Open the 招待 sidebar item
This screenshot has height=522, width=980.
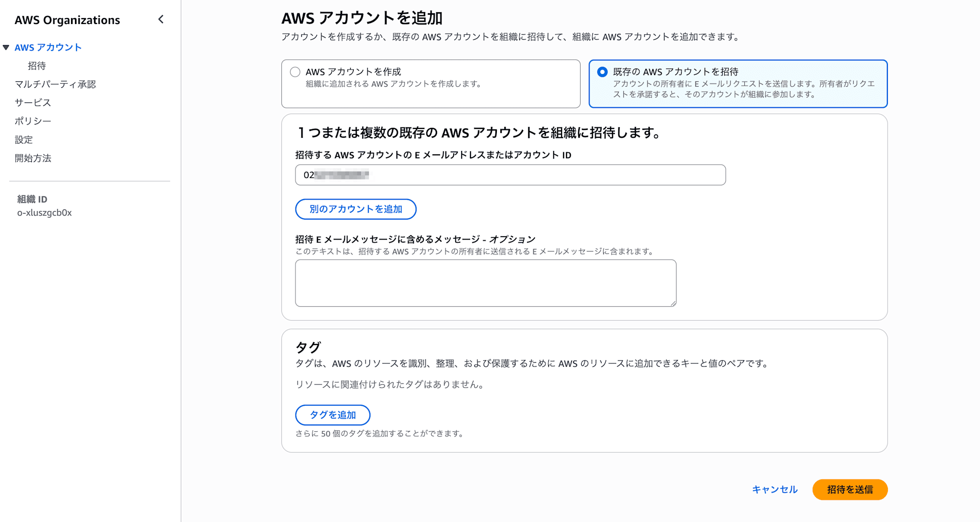click(37, 66)
